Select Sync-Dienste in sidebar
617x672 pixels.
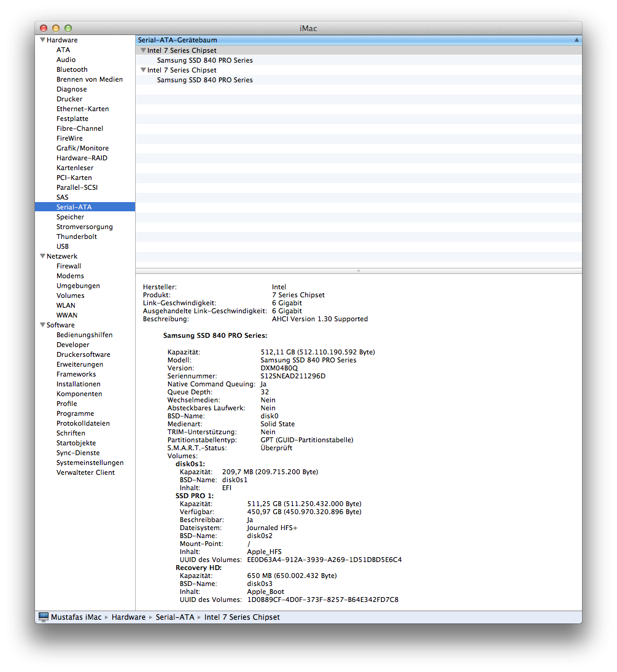(x=78, y=453)
